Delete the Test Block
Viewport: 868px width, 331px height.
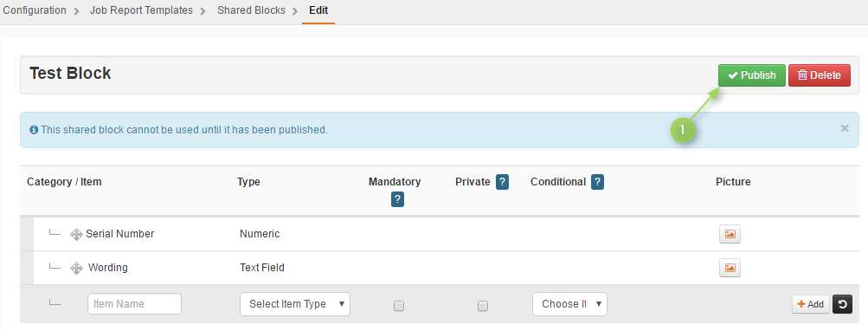[820, 75]
